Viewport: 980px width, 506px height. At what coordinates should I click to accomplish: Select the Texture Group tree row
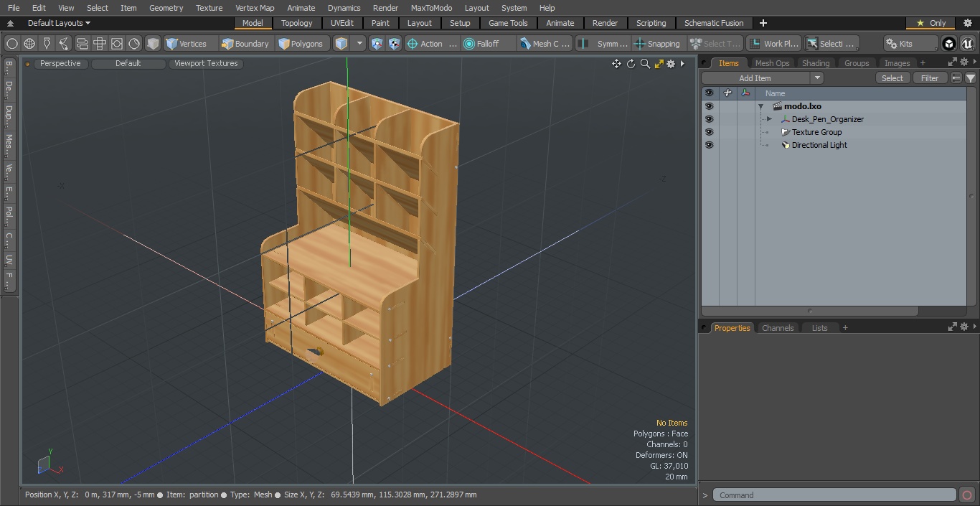860,132
